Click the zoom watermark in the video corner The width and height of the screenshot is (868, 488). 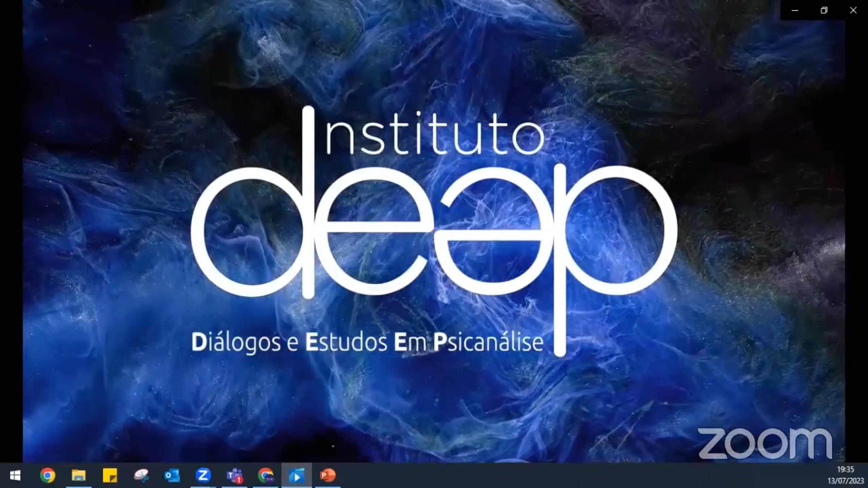(x=765, y=443)
